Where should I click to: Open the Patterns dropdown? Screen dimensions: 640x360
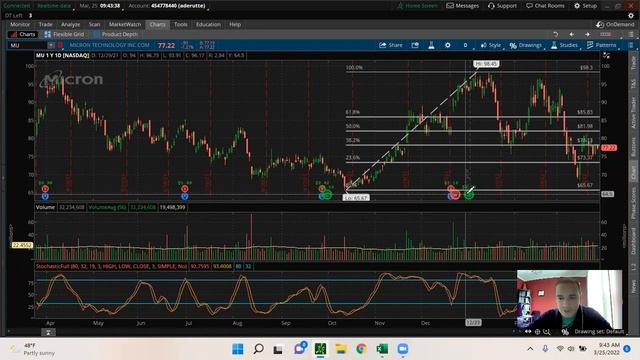(602, 45)
